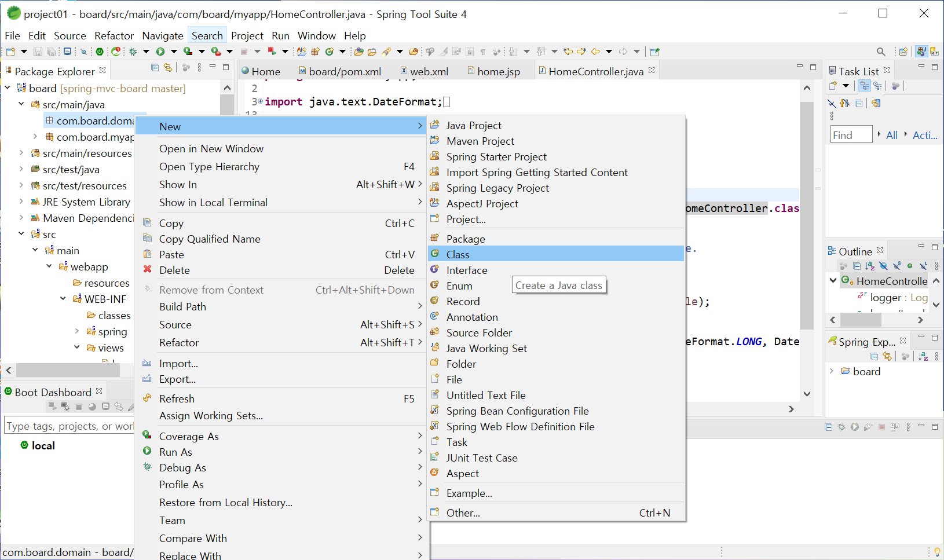Click the Acti... link in Task List
This screenshot has width=944, height=560.
[x=925, y=135]
